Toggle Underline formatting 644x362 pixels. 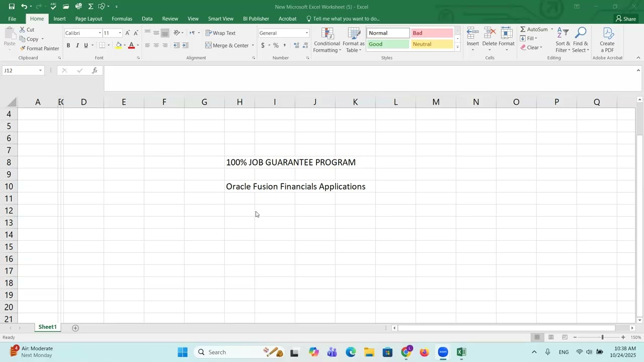pos(86,45)
